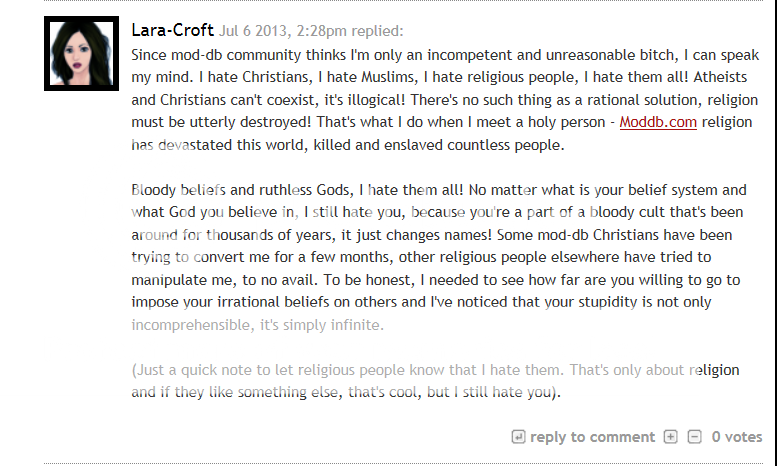
Task: Click the line 'incomprehensible, it's simply infinite.'
Action: click(x=258, y=325)
